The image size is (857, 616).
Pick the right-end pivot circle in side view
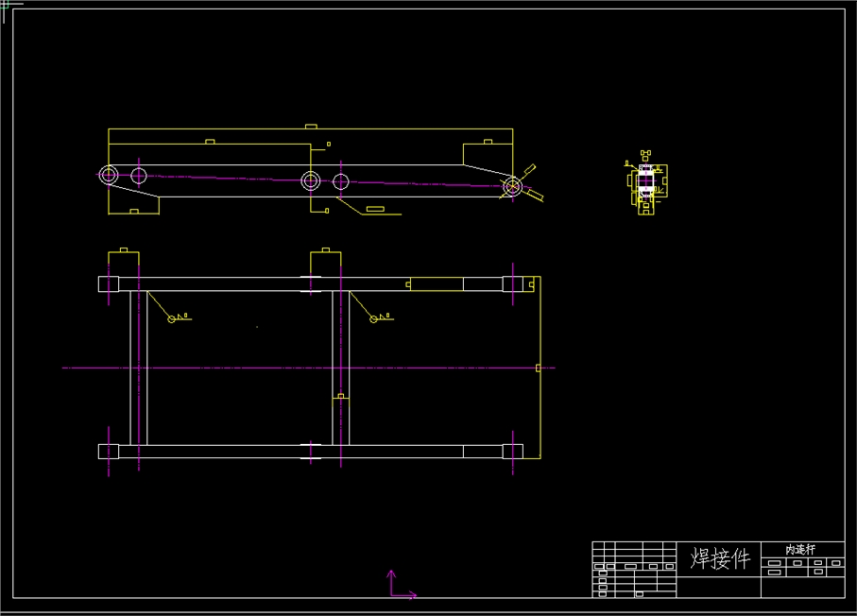pos(512,186)
